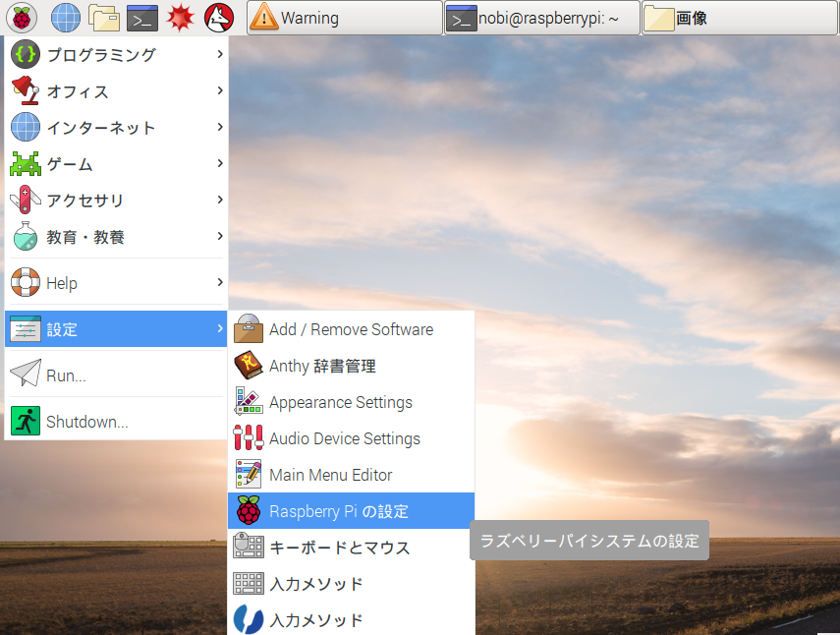Open the アクセサリ menu category
Screen dimensions: 840x635
coord(116,200)
